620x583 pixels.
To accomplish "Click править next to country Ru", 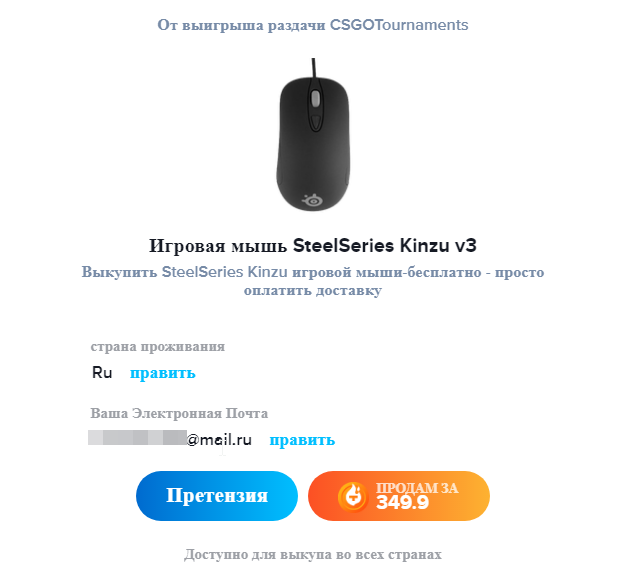I will tap(163, 373).
